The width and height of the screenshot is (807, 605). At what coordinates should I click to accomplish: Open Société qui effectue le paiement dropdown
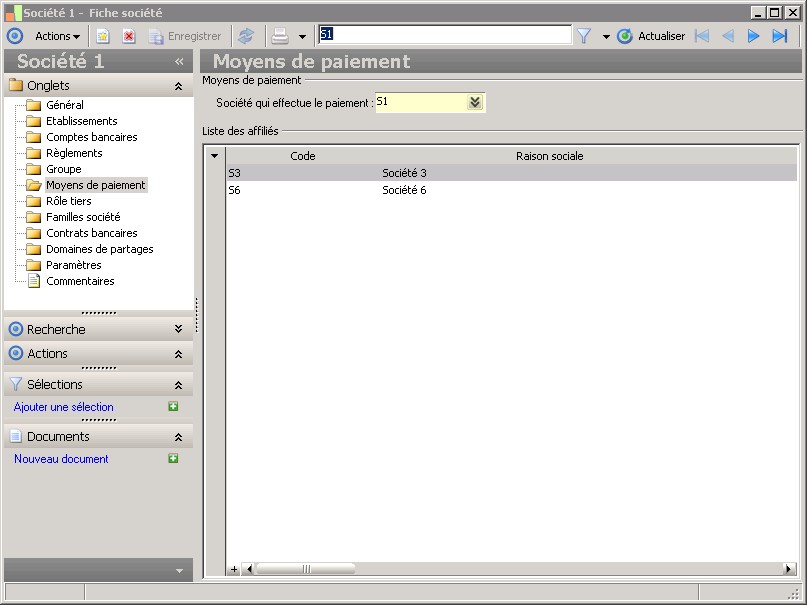[x=475, y=102]
